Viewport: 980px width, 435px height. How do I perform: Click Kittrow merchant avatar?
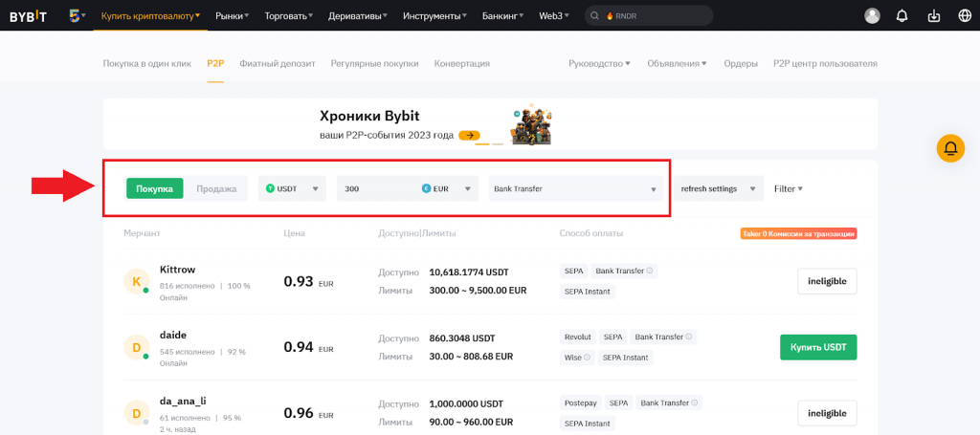pyautogui.click(x=137, y=281)
